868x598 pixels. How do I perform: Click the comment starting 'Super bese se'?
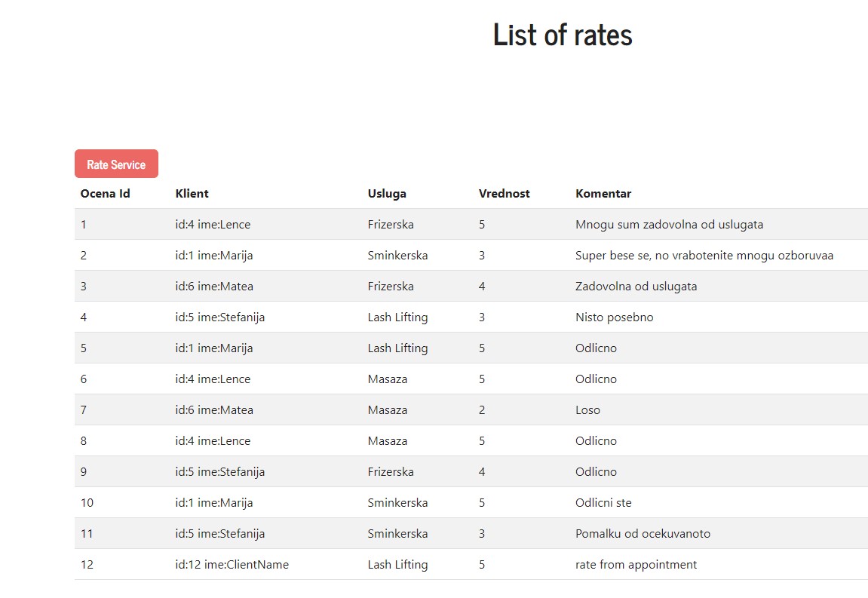coord(704,255)
